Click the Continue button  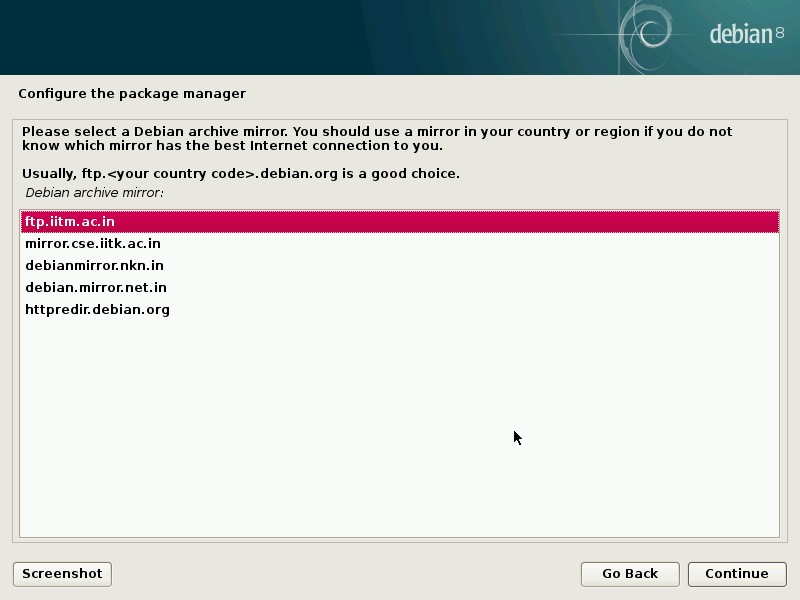pos(737,574)
